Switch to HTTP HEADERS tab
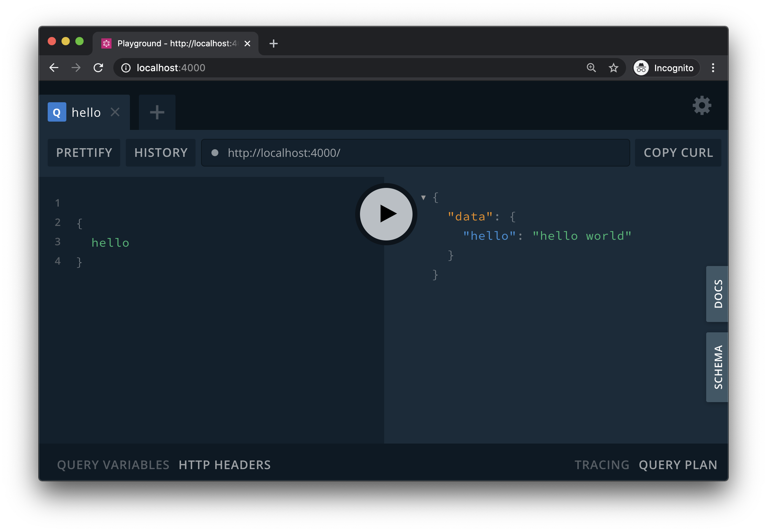The width and height of the screenshot is (767, 532). 225,465
